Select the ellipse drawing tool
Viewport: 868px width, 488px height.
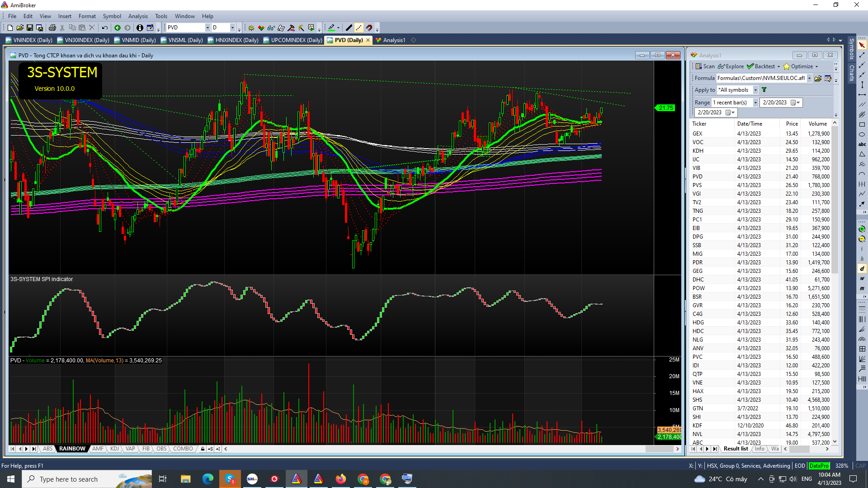pos(862,135)
